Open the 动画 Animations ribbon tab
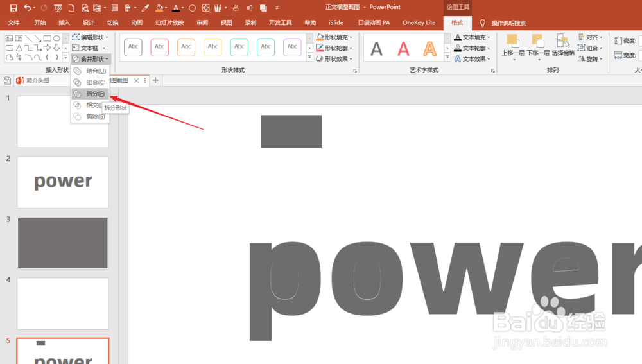Screen dimensions: 642x364 coord(137,22)
